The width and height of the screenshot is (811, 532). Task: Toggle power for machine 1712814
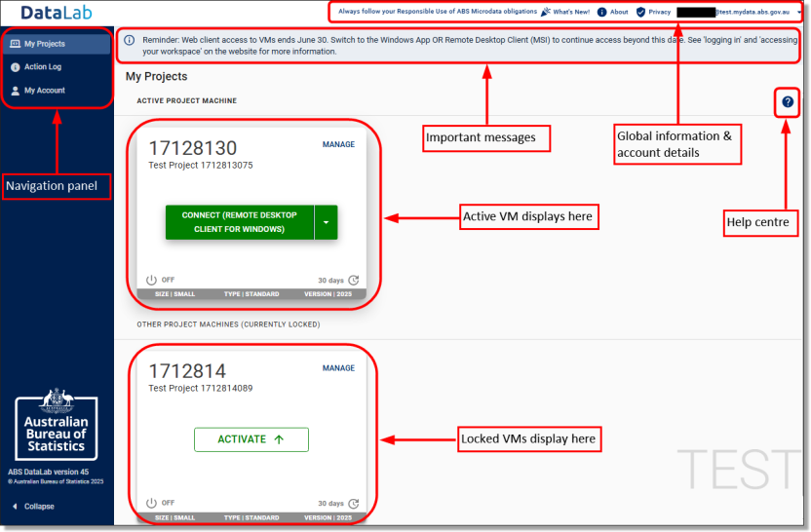tap(151, 503)
